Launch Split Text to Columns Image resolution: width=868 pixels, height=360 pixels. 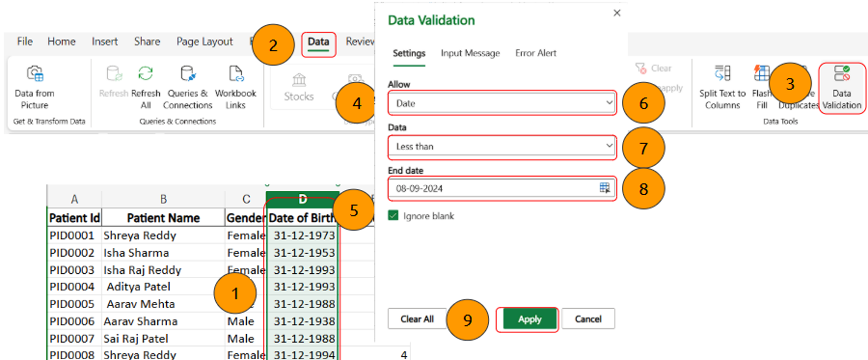(722, 88)
